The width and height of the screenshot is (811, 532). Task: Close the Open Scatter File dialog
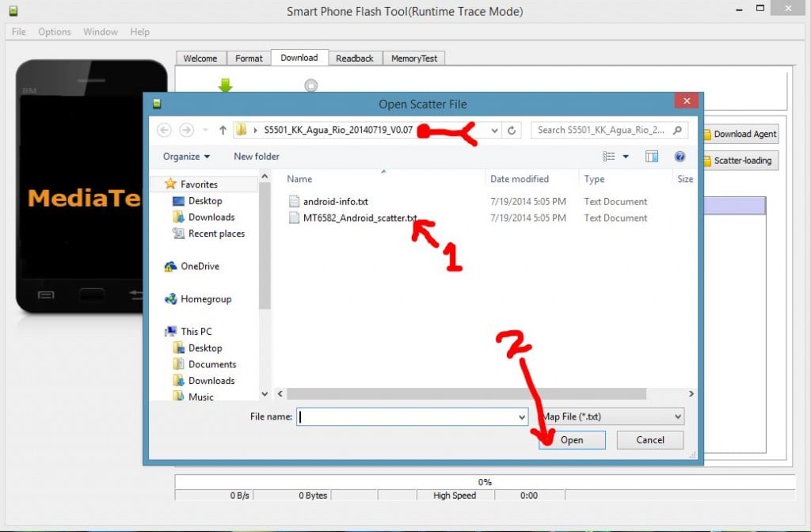[687, 101]
